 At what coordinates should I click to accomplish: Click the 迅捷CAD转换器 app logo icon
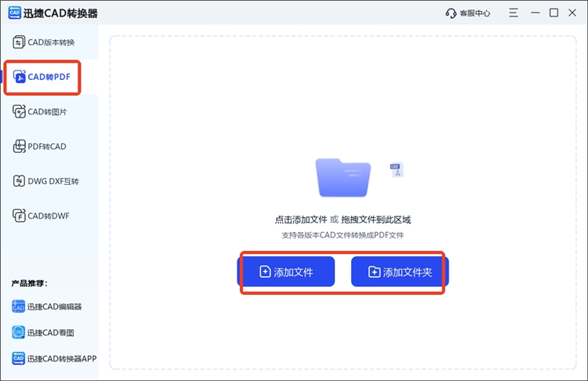coord(14,13)
